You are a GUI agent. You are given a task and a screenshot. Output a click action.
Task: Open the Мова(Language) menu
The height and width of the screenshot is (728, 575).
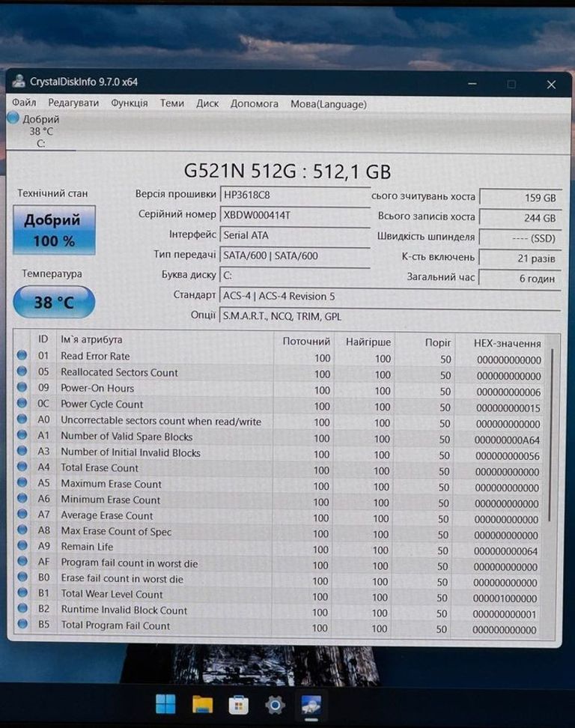pyautogui.click(x=328, y=104)
